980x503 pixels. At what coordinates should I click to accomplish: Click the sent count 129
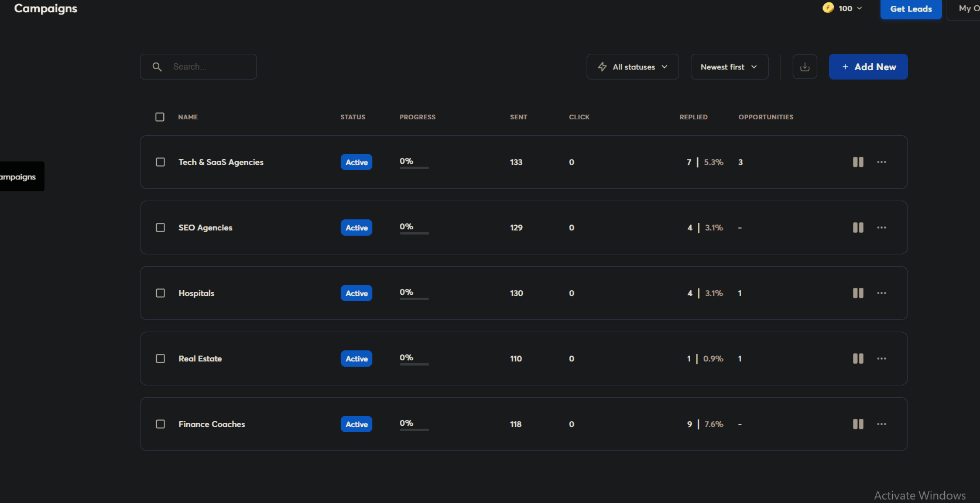516,228
